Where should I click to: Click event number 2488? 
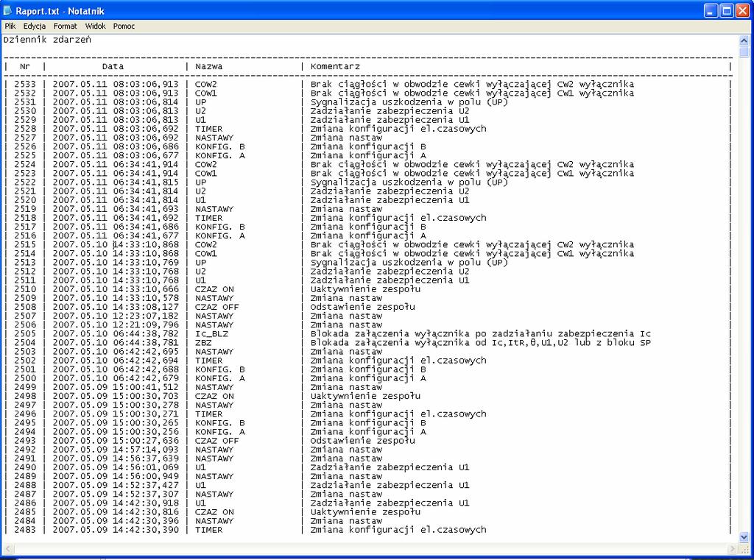click(25, 485)
